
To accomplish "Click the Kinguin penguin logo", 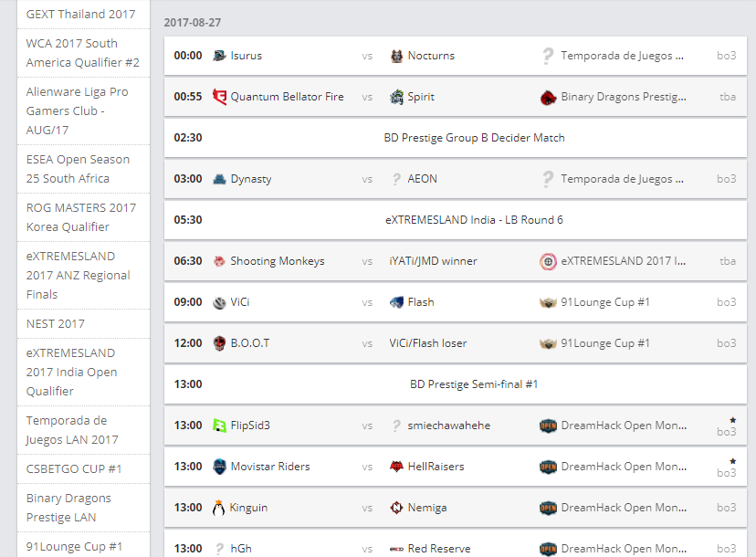I will click(x=219, y=508).
